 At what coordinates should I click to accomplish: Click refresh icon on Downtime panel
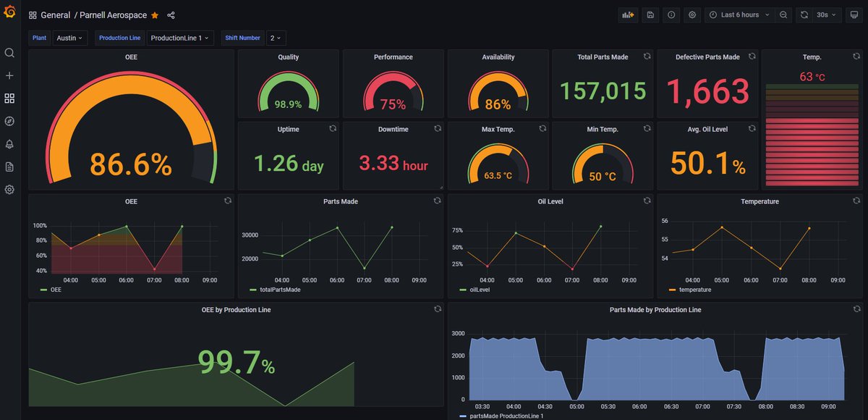[438, 128]
